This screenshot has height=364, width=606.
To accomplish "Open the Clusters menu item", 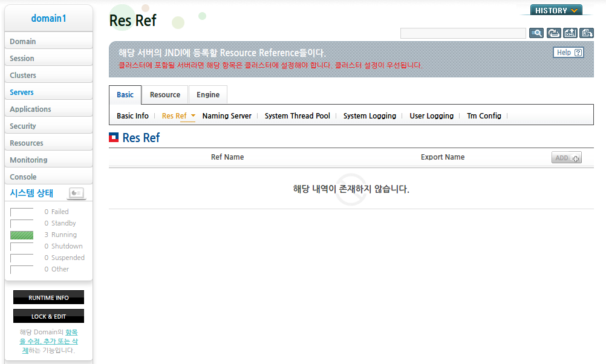I will [x=49, y=76].
